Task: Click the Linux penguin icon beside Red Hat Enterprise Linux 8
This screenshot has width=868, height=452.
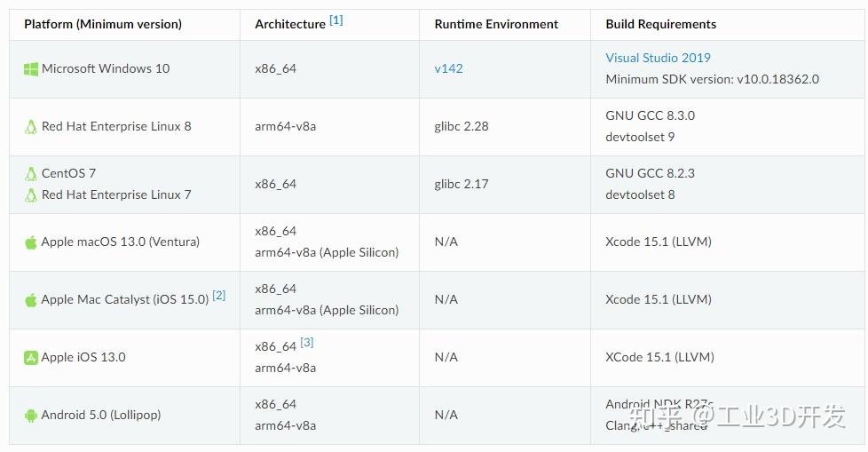Action: tap(31, 127)
